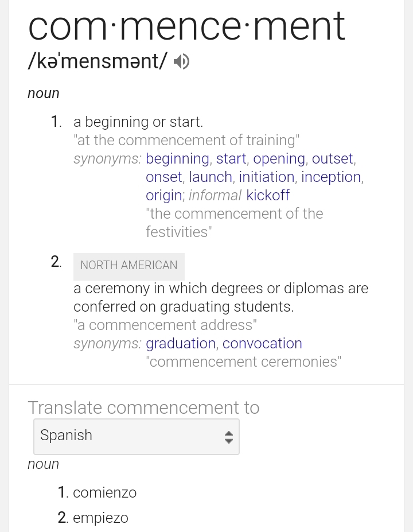Screen dimensions: 413x532
Task: Open the 'inception' synonym definition
Action: point(331,177)
